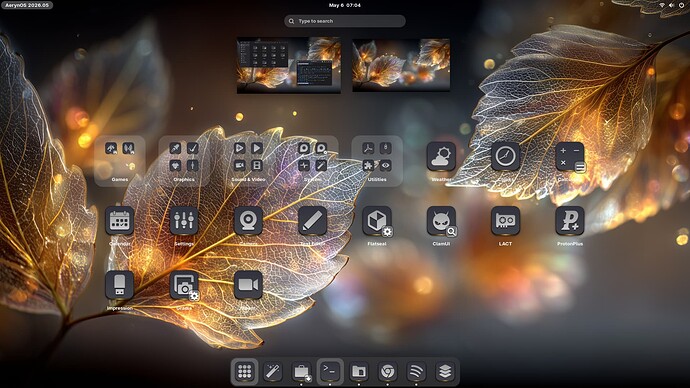Launch Chrome browser from the dock
The width and height of the screenshot is (690, 388).
click(387, 372)
